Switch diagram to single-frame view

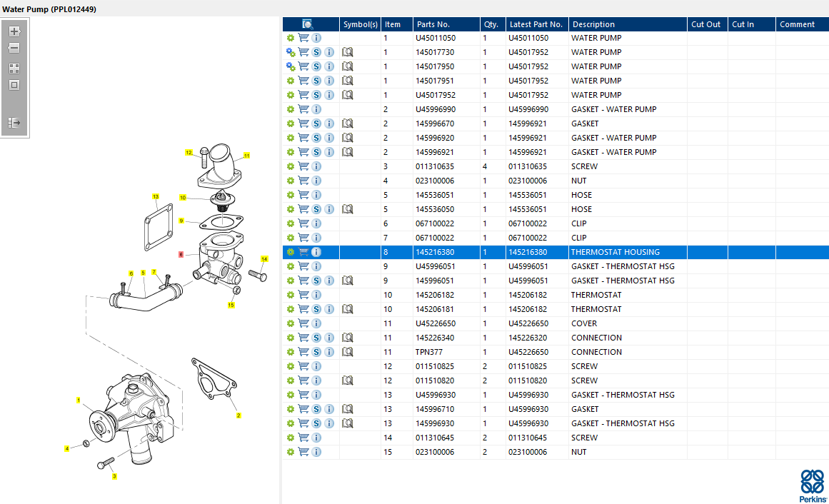click(x=14, y=85)
